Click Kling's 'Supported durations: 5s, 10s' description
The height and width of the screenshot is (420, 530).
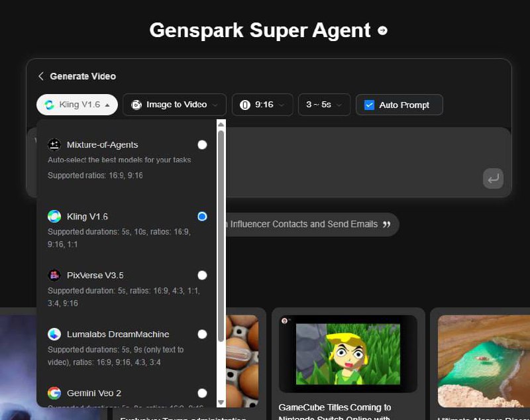tap(119, 238)
